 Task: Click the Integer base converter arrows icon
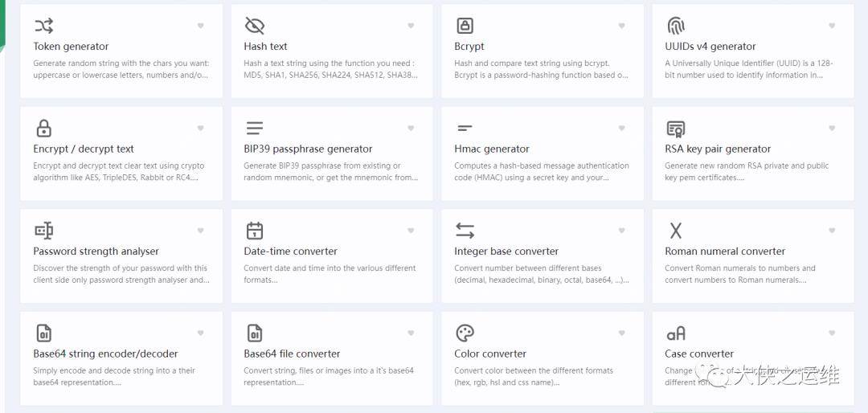point(465,231)
